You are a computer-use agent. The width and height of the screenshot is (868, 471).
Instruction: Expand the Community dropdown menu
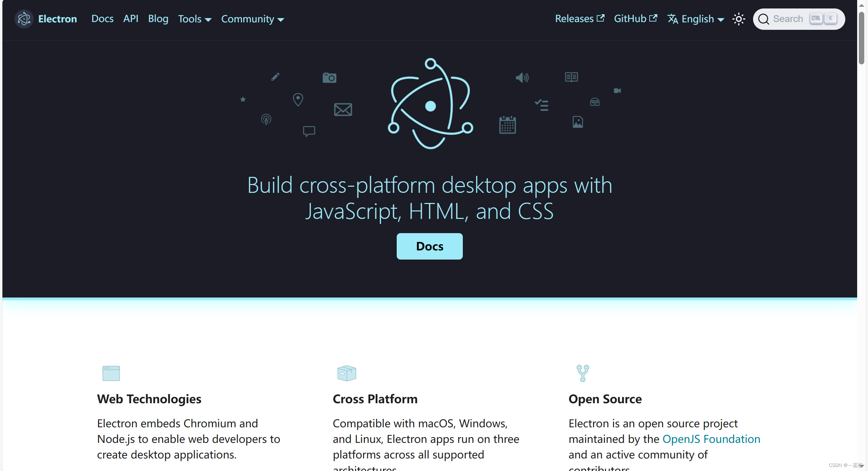pyautogui.click(x=253, y=19)
